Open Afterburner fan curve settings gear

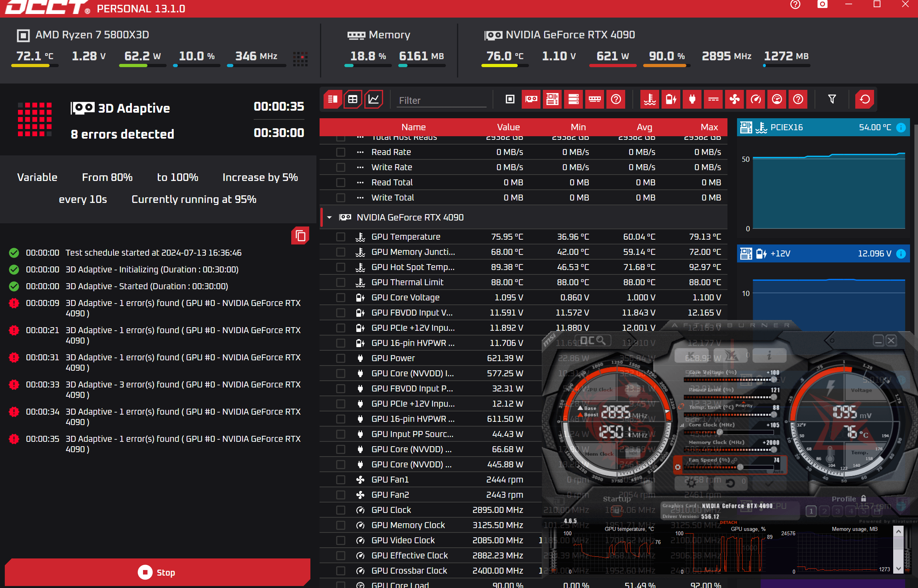coord(678,467)
